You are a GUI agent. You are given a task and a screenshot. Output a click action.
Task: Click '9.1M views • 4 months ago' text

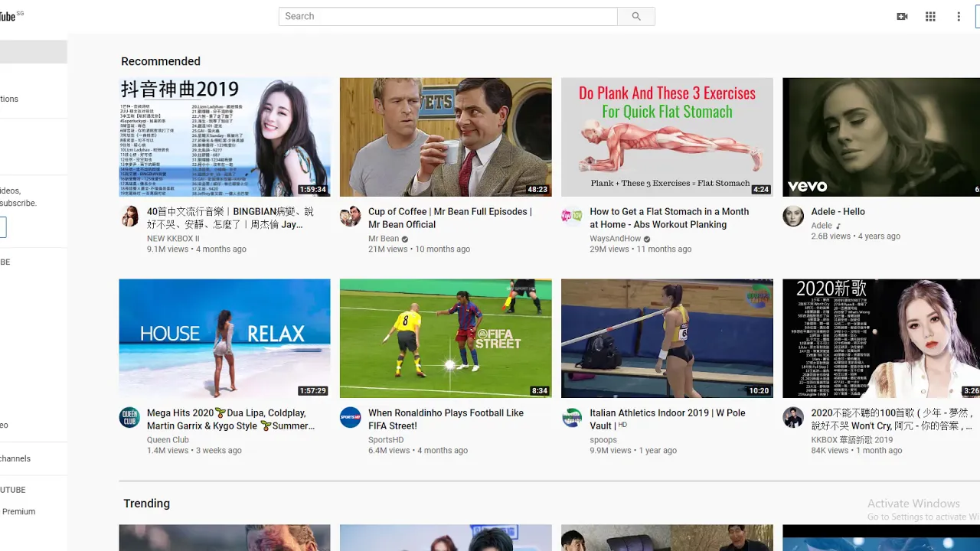click(x=197, y=249)
